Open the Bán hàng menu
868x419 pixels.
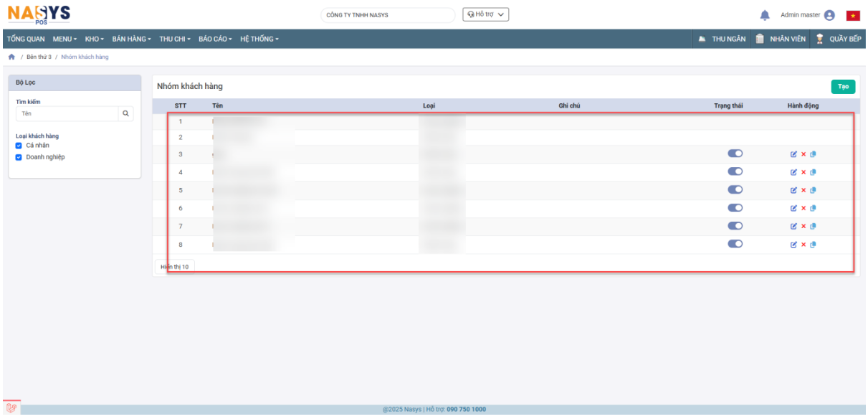coord(132,38)
